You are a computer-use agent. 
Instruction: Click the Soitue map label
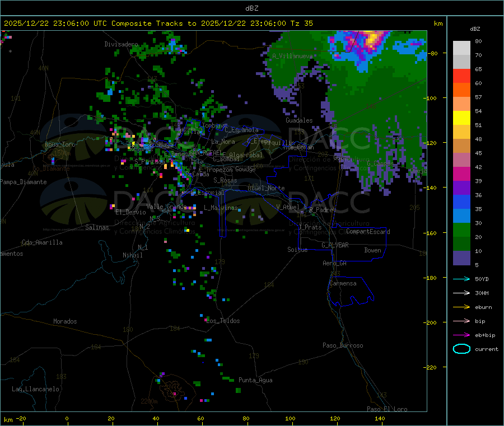pos(297,250)
